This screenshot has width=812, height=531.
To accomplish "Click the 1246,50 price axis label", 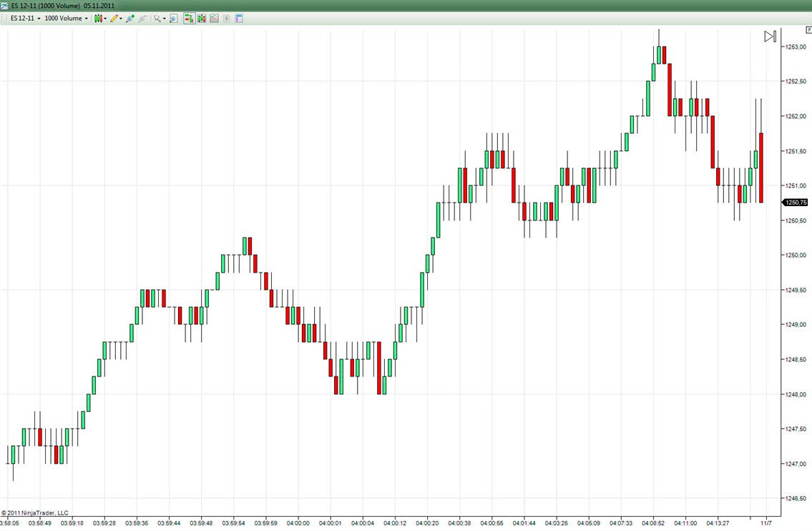I will coord(796,498).
